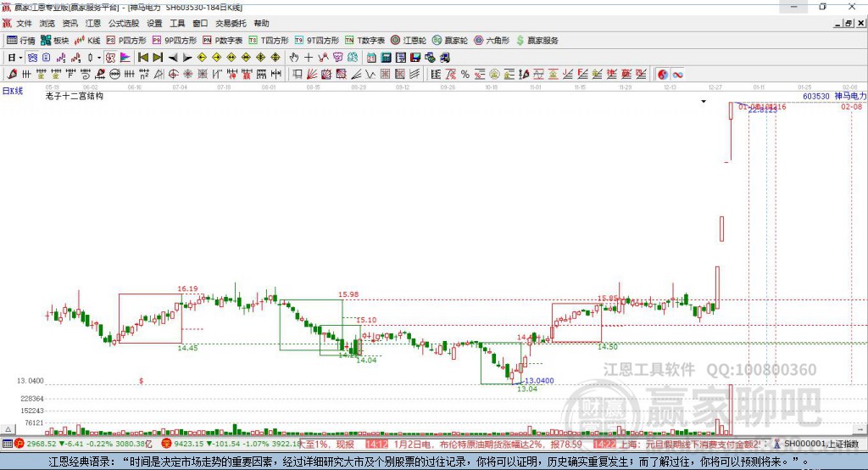Open the T四方形 tool
The image size is (868, 470).
pyautogui.click(x=269, y=41)
